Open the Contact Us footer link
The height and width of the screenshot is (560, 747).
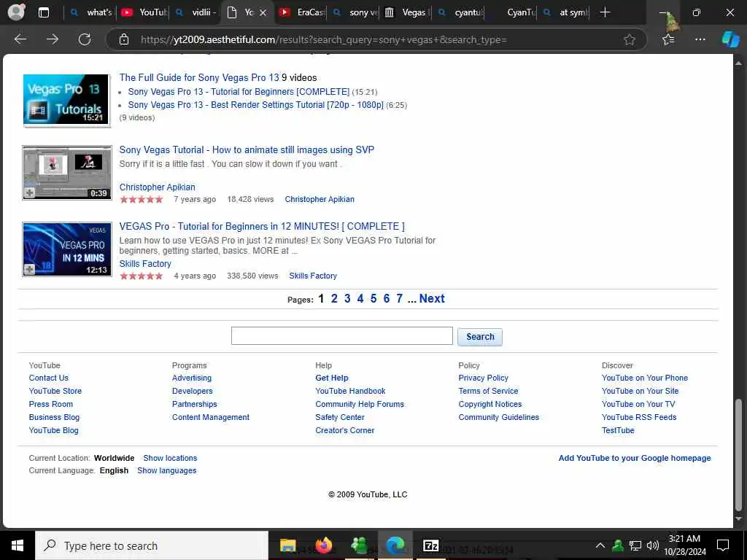pos(49,378)
